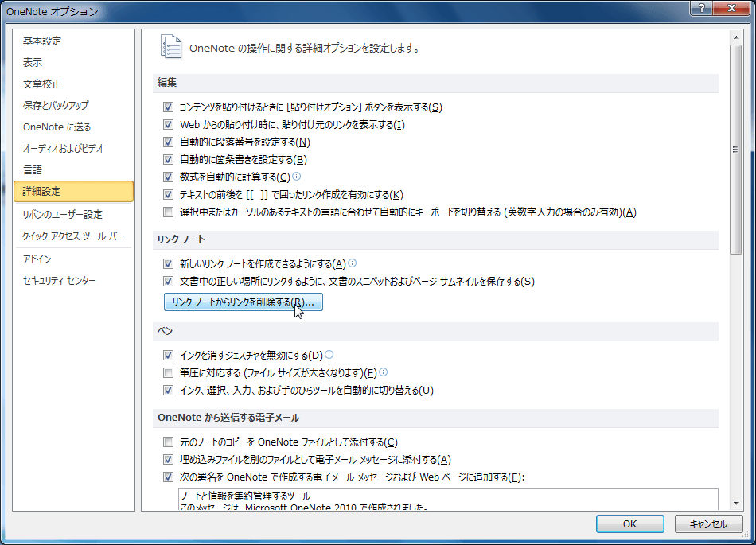Viewport: 756px width, 545px height.
Task: Select the 詳細設定 category
Action: point(73,191)
